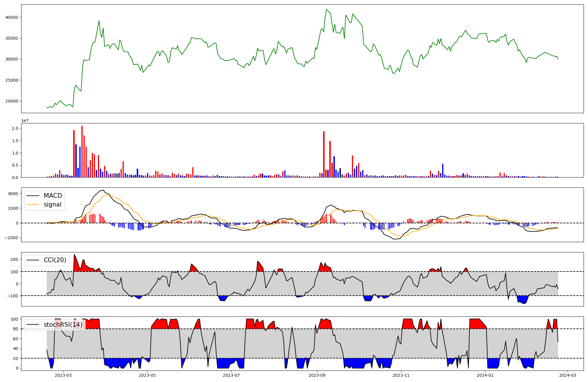Click the tallest red volume bar
The image size is (588, 382).
click(82, 151)
